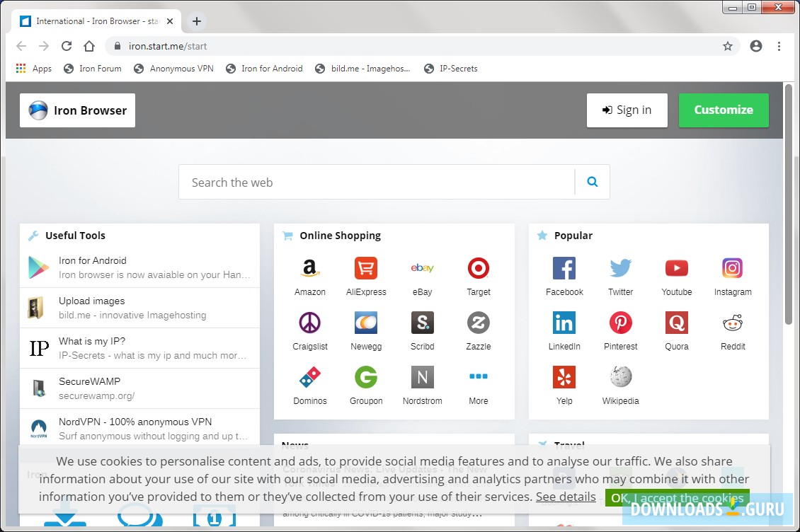Open the Groupon icon

pyautogui.click(x=366, y=377)
